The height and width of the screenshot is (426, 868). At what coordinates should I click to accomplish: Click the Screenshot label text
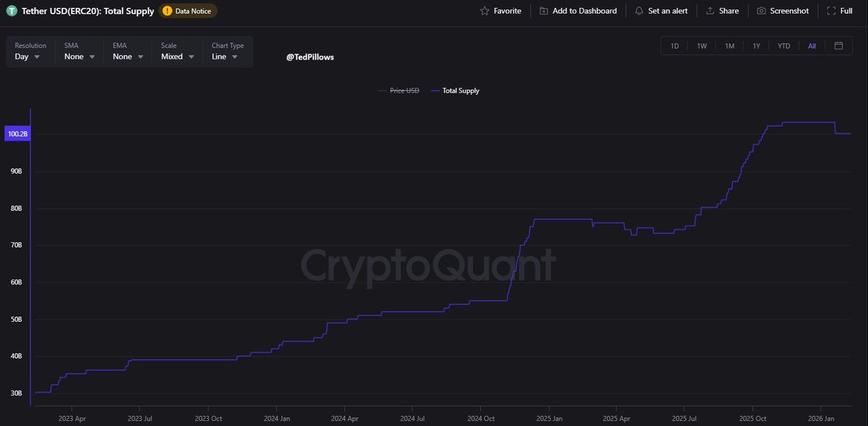click(x=789, y=11)
